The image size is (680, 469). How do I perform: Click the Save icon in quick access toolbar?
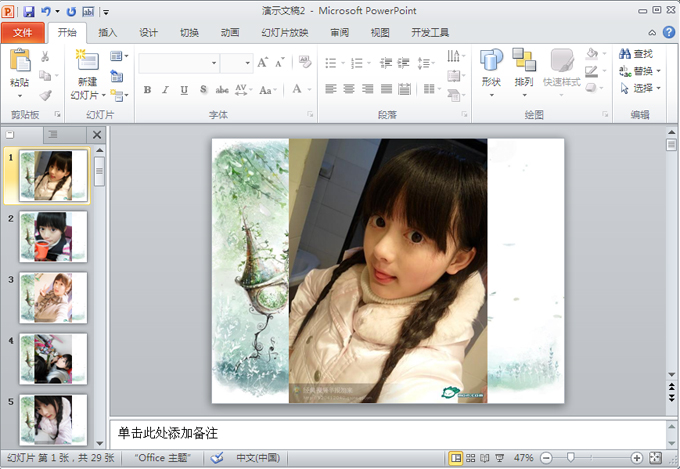(28, 11)
